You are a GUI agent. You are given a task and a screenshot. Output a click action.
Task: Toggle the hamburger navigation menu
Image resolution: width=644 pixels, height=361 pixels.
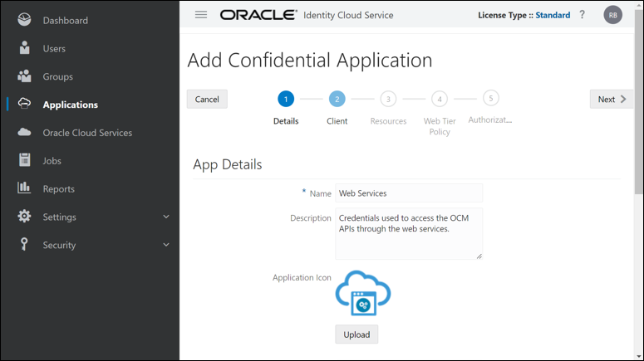pyautogui.click(x=201, y=15)
